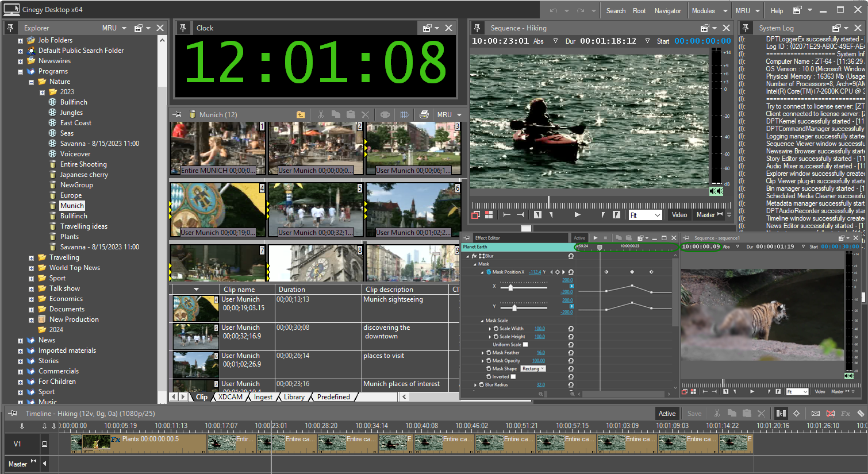Viewport: 868px width, 474px height.
Task: Click the print icon in Munich bin toolbar
Action: pyautogui.click(x=424, y=114)
